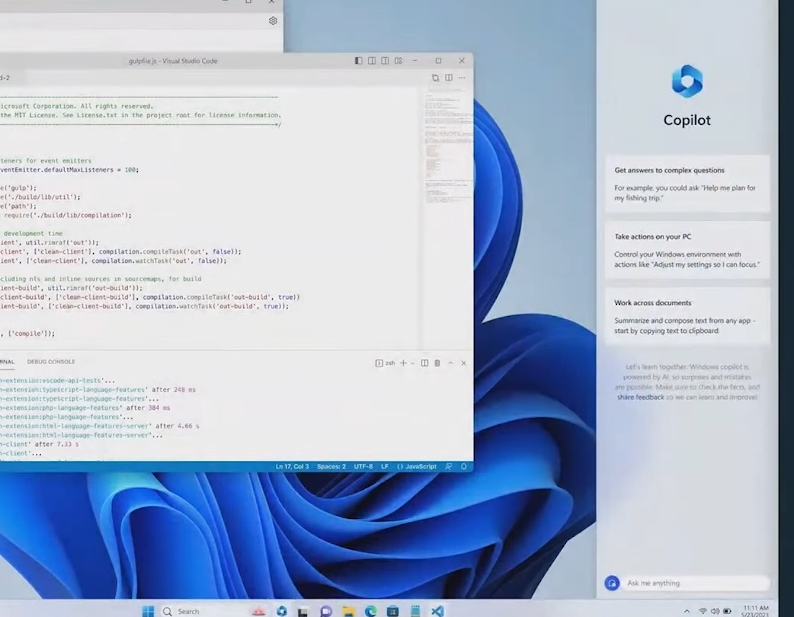Screen dimensions: 794x617
Task: Change indentation via Spaces: 2
Action: [x=331, y=467]
